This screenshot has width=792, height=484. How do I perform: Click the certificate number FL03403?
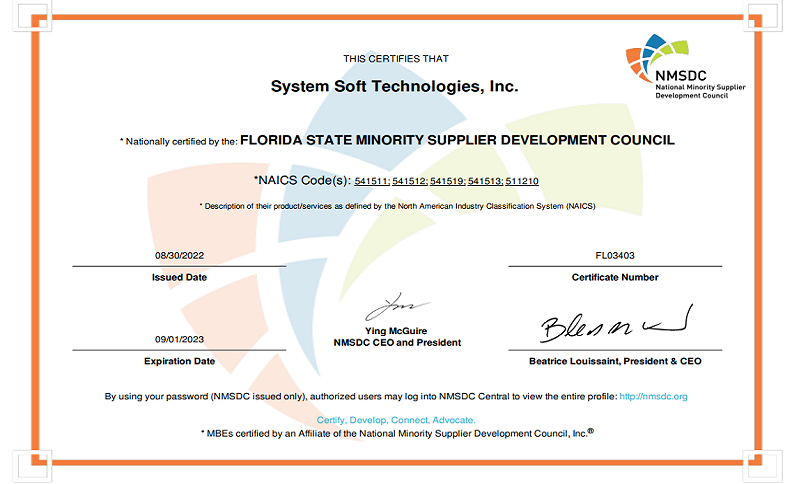pos(615,256)
